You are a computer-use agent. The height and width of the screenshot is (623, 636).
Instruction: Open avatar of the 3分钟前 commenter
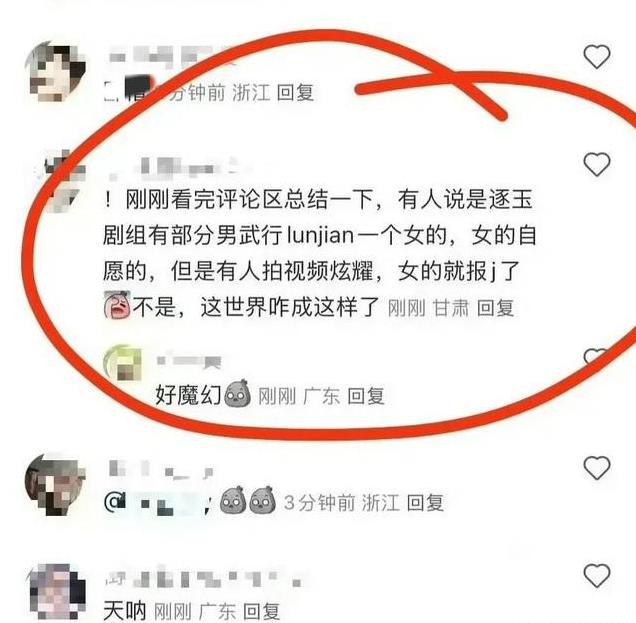point(56,484)
